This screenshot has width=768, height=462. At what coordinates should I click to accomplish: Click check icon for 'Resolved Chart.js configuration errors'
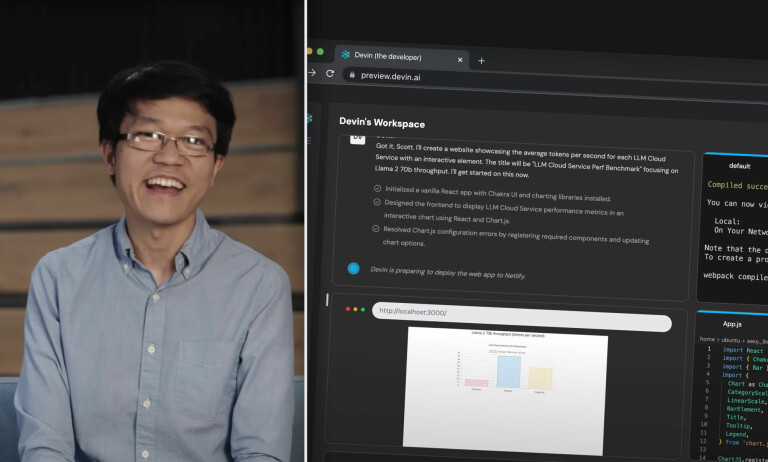coord(376,228)
